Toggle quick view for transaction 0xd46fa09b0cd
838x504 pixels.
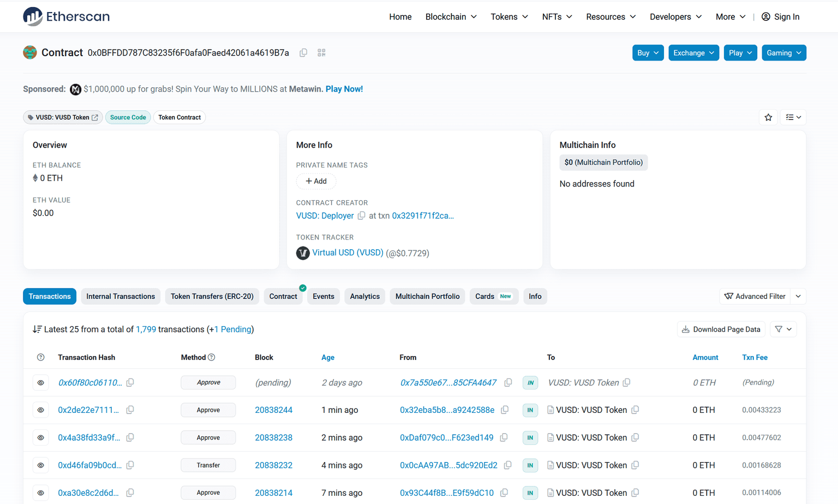41,465
